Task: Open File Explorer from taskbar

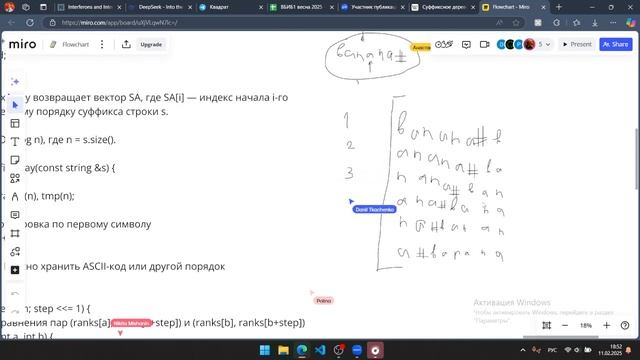Action: point(283,350)
